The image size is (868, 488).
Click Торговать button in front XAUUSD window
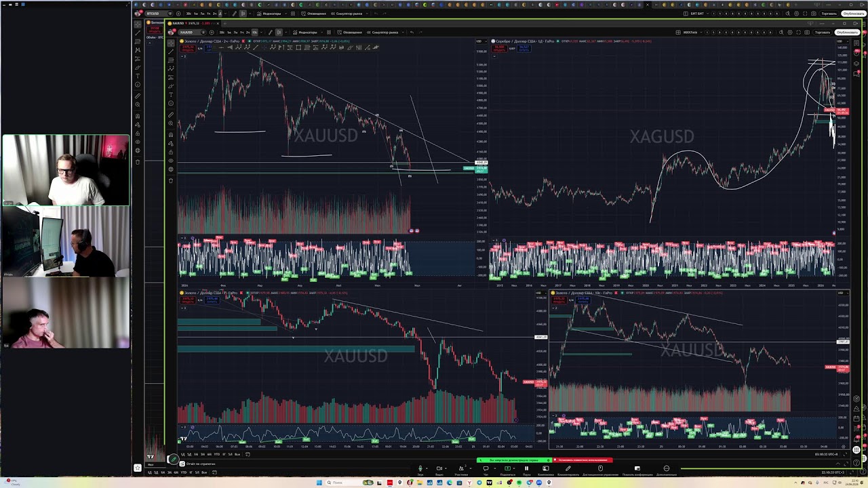tap(823, 33)
